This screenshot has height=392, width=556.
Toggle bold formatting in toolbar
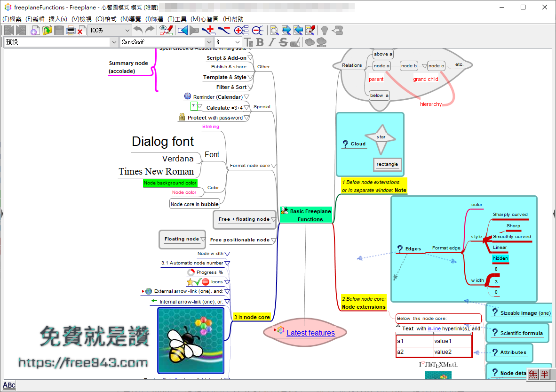[260, 42]
